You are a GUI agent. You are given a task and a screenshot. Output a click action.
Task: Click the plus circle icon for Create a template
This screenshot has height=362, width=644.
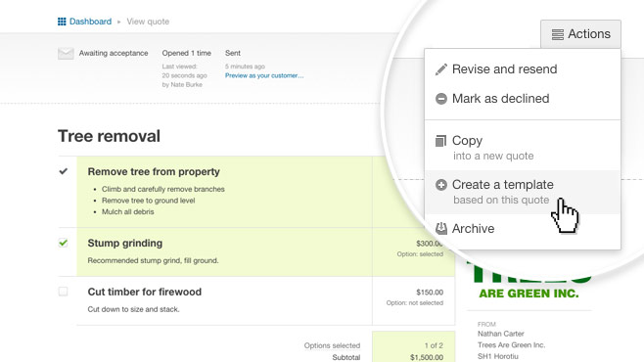click(441, 185)
